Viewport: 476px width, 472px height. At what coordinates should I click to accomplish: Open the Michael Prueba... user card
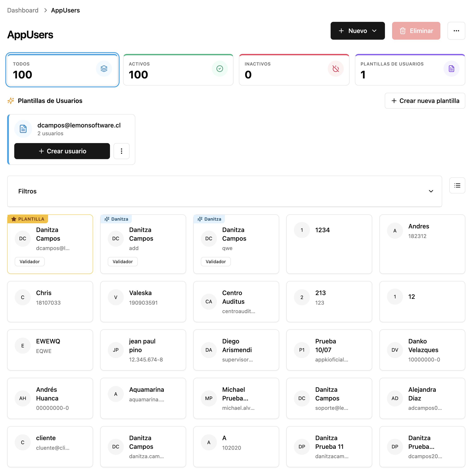click(236, 398)
